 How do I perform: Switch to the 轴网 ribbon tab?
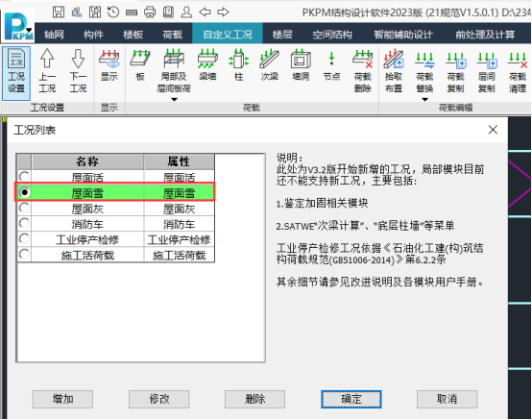pyautogui.click(x=54, y=35)
